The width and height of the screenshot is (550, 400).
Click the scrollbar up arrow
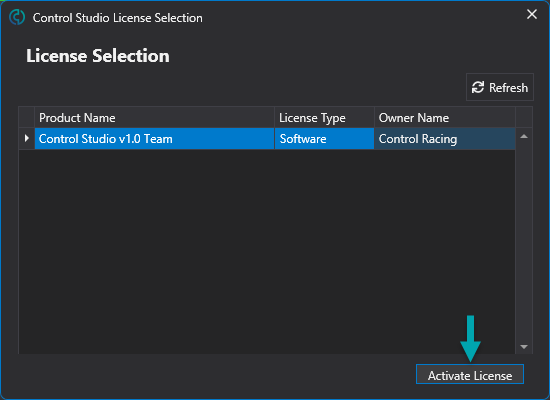coord(524,136)
